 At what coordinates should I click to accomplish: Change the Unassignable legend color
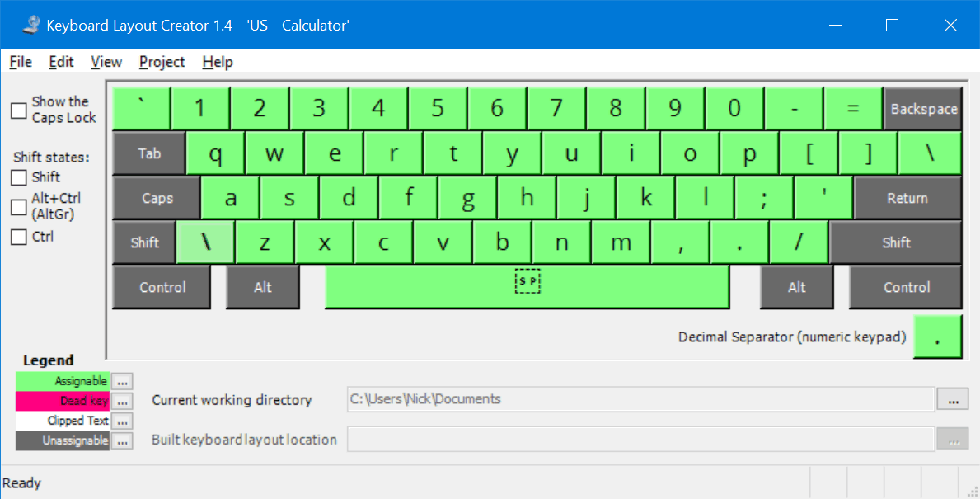point(123,440)
